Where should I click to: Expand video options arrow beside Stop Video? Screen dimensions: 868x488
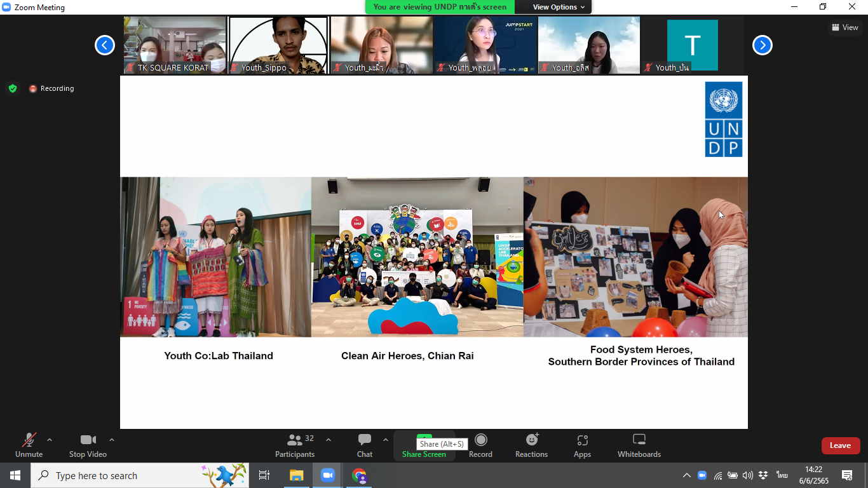pyautogui.click(x=112, y=440)
